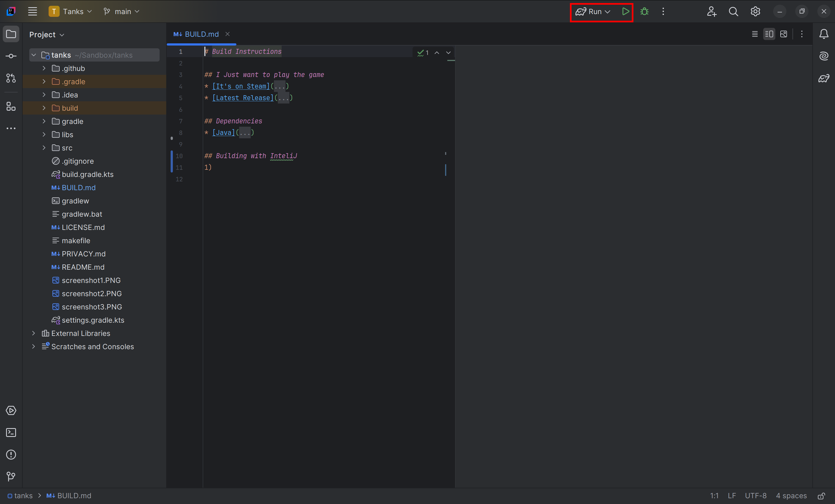
Task: Open the toolbar More actions menu
Action: 663,12
